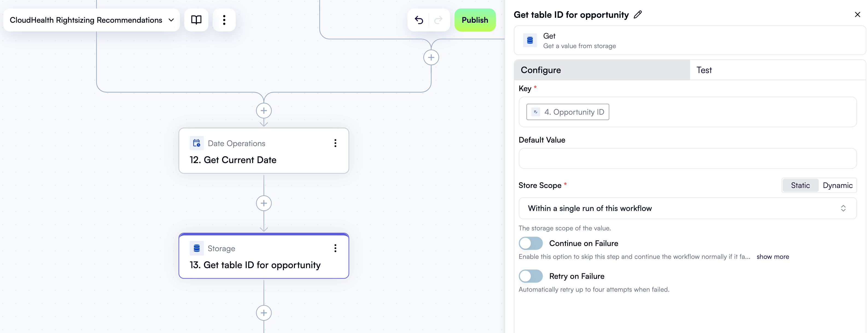The width and height of the screenshot is (868, 333).
Task: Switch Store Scope to Dynamic
Action: tap(838, 185)
